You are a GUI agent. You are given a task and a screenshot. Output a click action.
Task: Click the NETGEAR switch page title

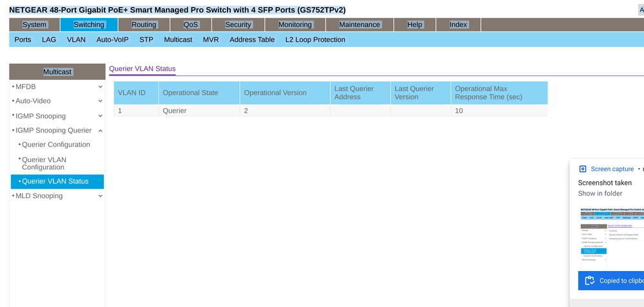pos(177,10)
